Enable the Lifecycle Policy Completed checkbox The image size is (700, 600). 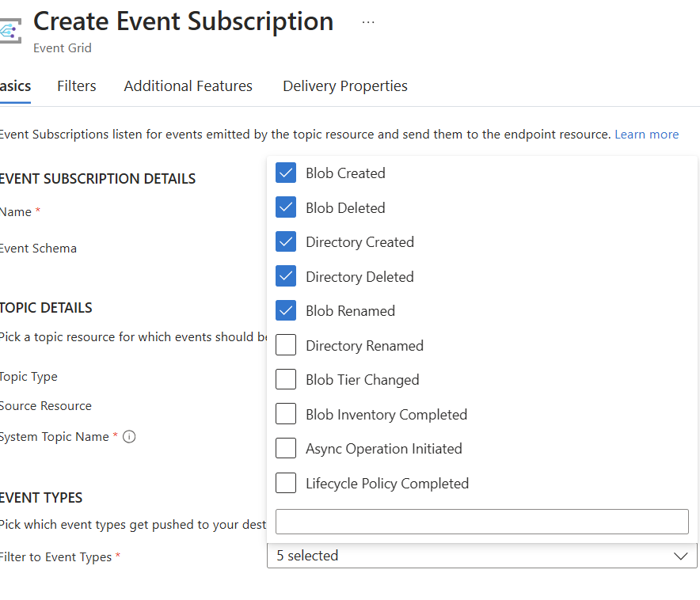[x=286, y=483]
